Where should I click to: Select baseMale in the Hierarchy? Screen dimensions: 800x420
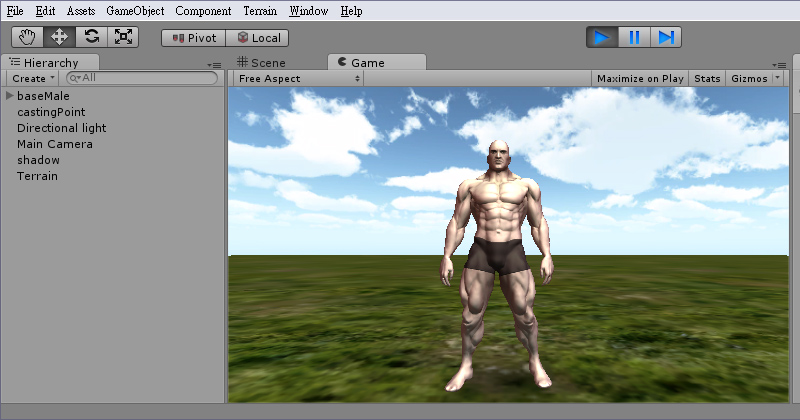tap(43, 96)
